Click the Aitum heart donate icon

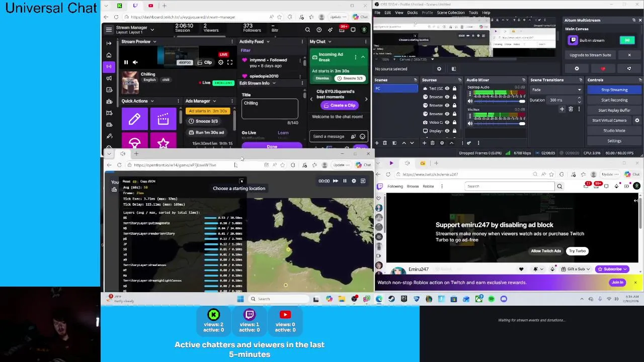click(x=603, y=69)
